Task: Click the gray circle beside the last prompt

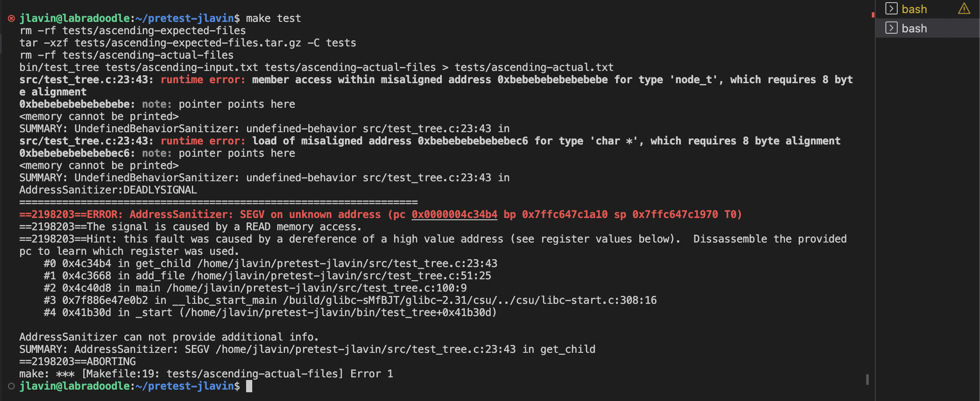Action: pos(11,386)
